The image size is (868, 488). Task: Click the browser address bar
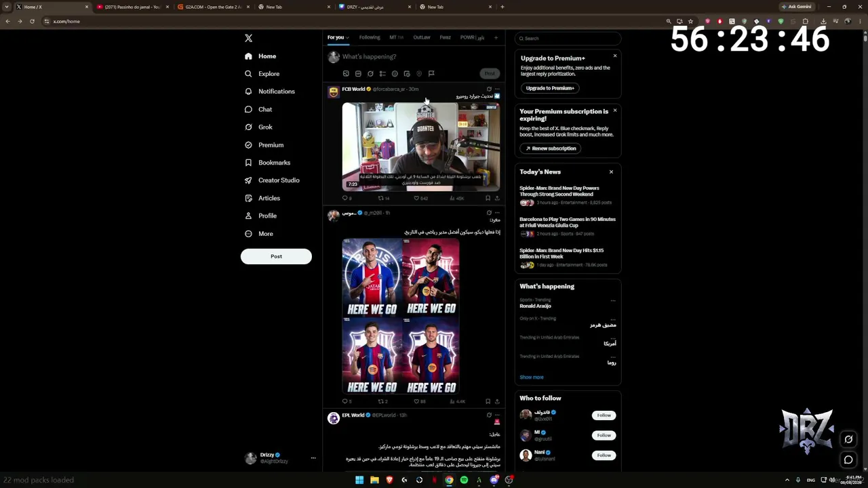[x=353, y=22]
